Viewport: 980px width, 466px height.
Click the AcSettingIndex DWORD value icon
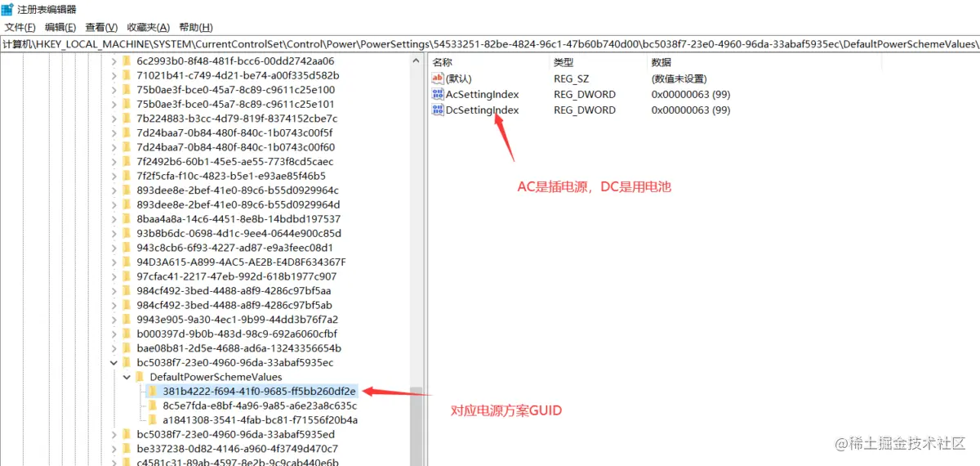[x=438, y=94]
